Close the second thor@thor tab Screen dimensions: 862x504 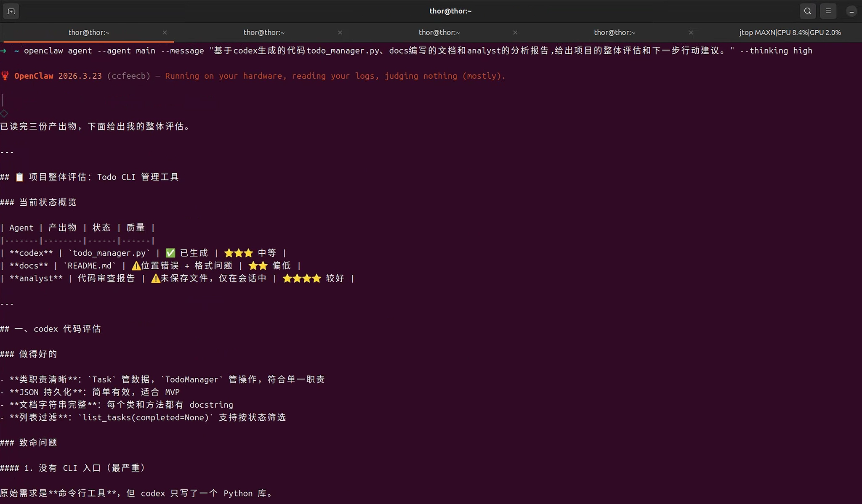pyautogui.click(x=340, y=32)
